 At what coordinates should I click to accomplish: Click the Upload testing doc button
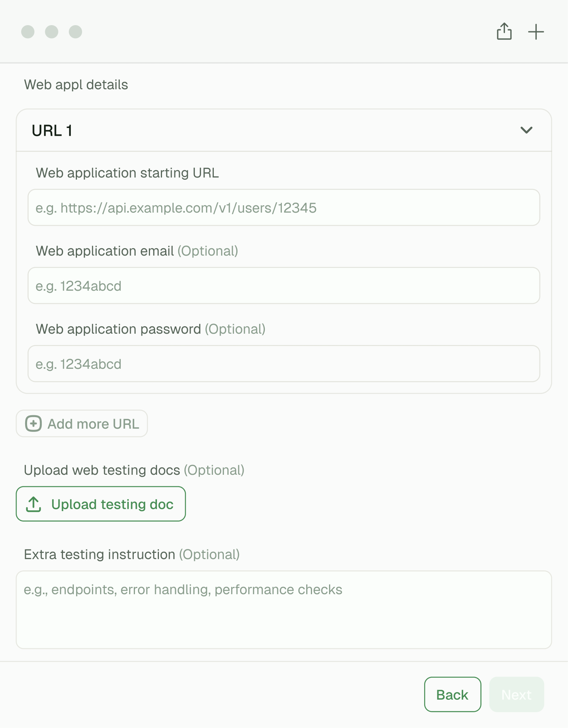(x=101, y=504)
